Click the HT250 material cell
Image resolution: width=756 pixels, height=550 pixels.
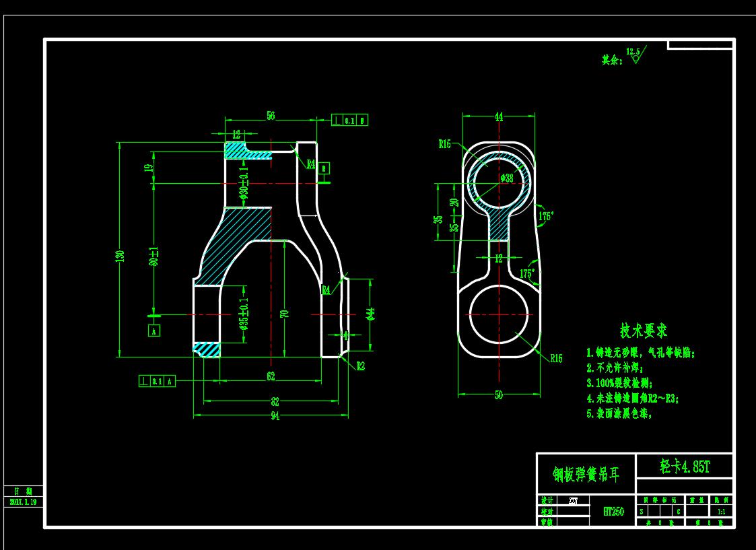click(613, 512)
